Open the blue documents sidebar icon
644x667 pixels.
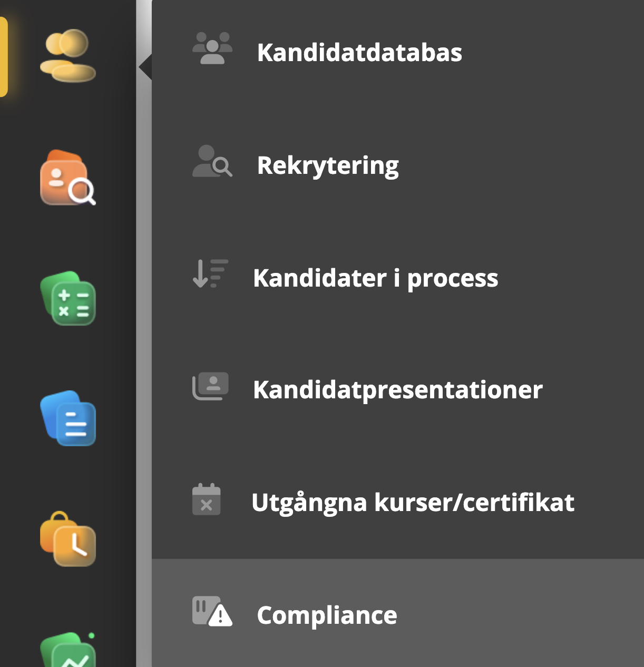pyautogui.click(x=68, y=418)
